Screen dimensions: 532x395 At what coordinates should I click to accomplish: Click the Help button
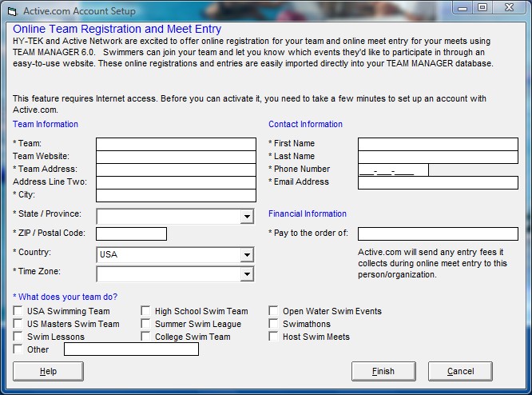point(48,371)
